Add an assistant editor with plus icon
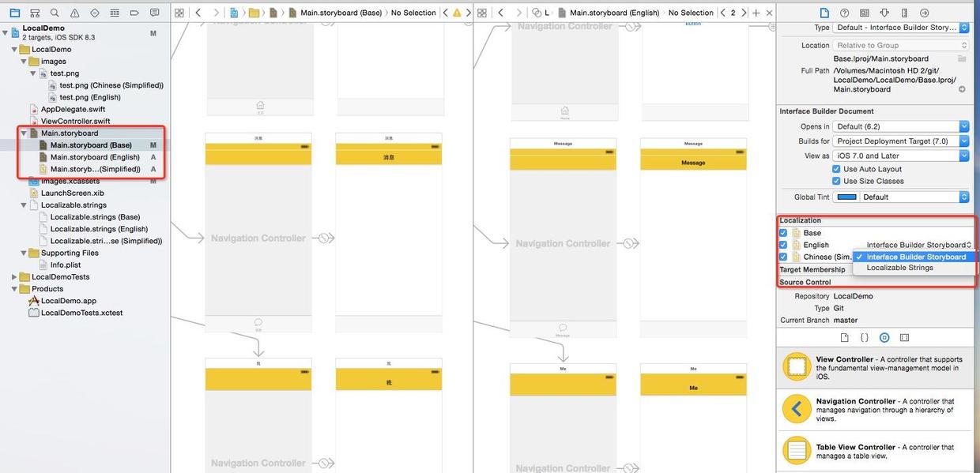980x473 pixels. point(756,13)
